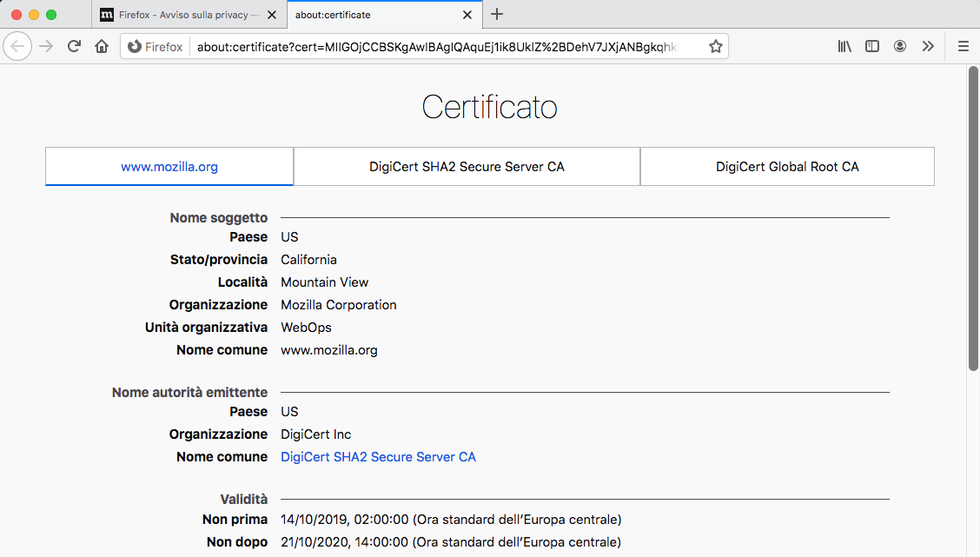The width and height of the screenshot is (980, 557).
Task: Show the sidebars icon
Action: coord(872,46)
